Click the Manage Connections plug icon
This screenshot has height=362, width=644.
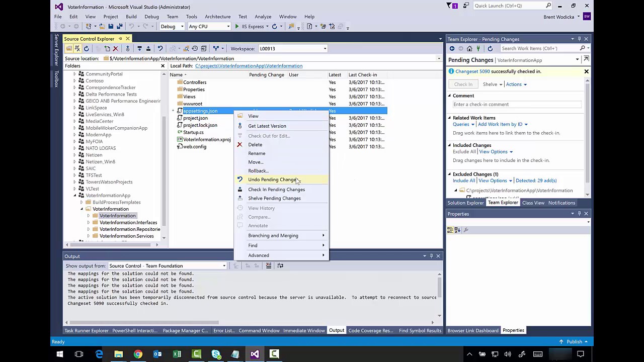click(478, 48)
